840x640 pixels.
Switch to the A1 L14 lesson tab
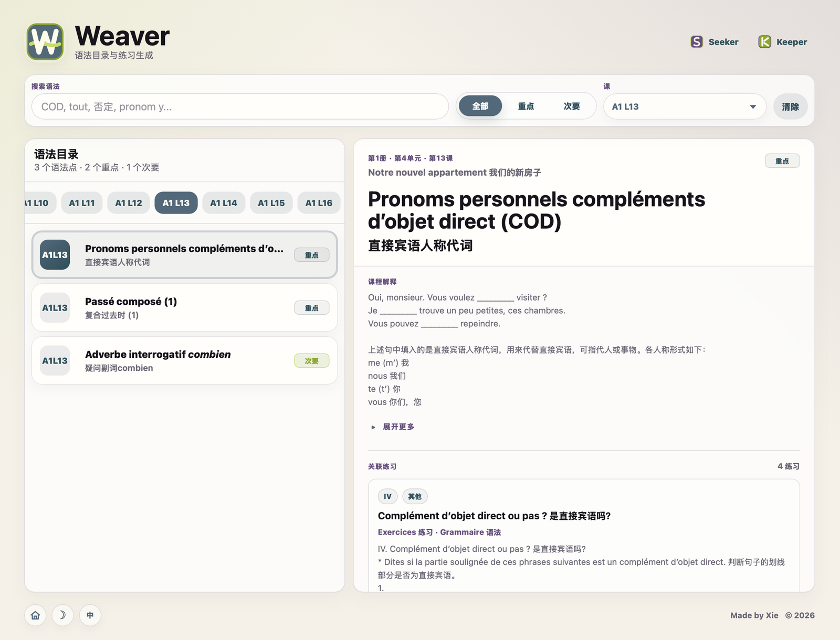(x=224, y=203)
